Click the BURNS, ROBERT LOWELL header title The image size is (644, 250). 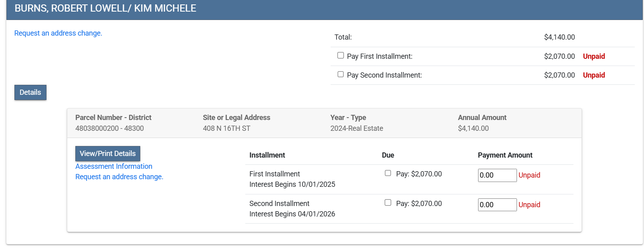(x=105, y=8)
